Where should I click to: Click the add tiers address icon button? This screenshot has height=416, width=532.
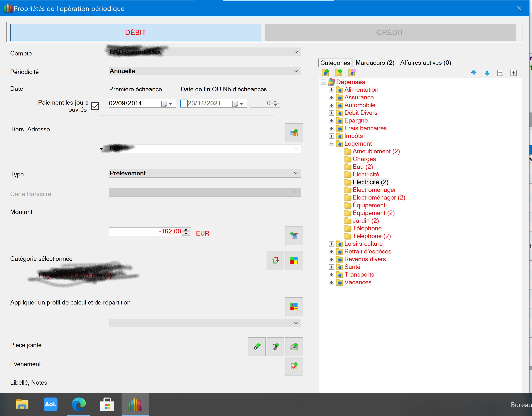click(294, 133)
